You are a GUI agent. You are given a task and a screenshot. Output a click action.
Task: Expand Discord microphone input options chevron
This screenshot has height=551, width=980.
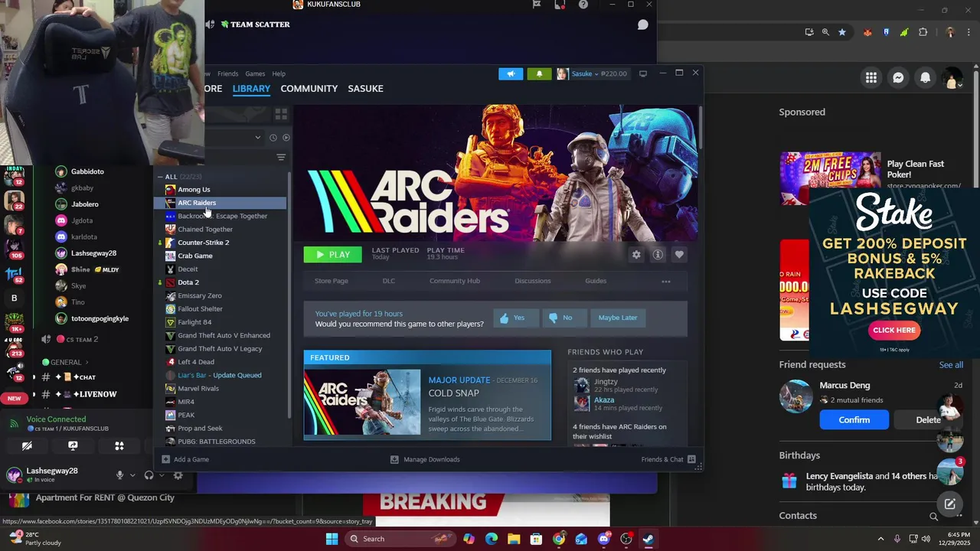[132, 475]
